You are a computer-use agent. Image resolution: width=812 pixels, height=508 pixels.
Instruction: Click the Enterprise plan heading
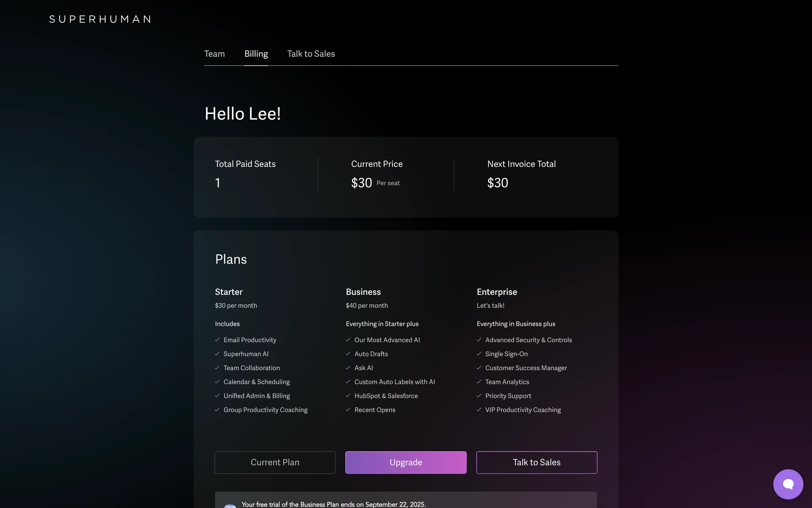(497, 292)
